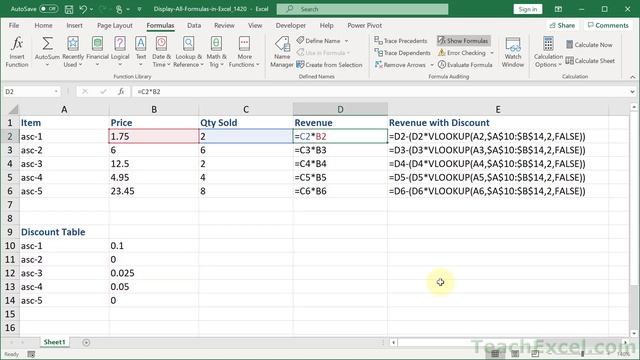Expand Remove Arrows dropdown arrow
The height and width of the screenshot is (360, 640).
click(x=431, y=64)
